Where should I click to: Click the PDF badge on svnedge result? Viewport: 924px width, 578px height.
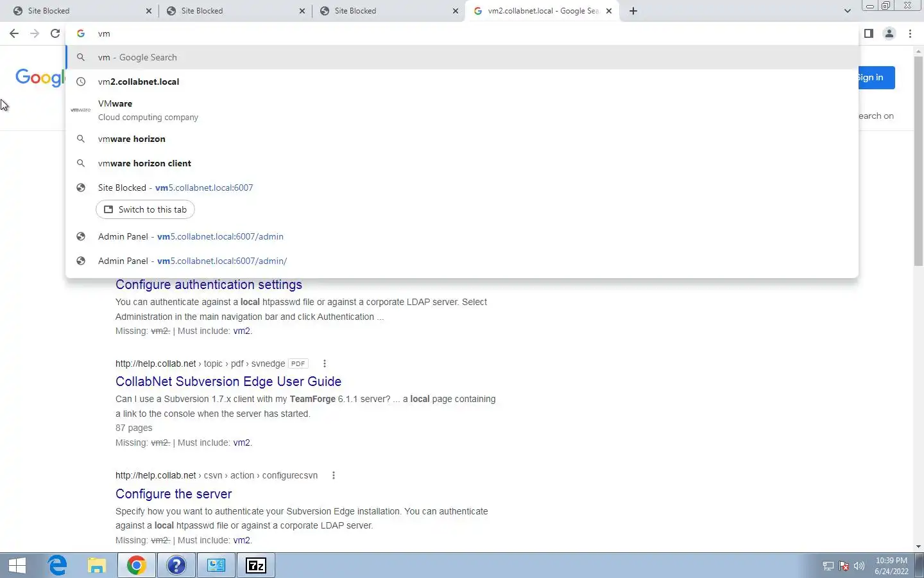point(298,363)
